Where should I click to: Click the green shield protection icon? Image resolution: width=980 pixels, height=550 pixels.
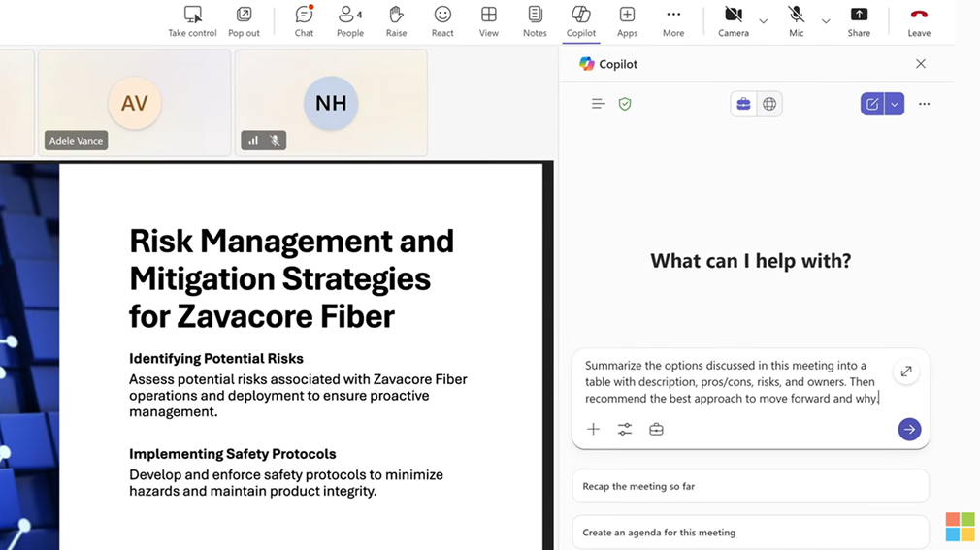click(x=624, y=104)
